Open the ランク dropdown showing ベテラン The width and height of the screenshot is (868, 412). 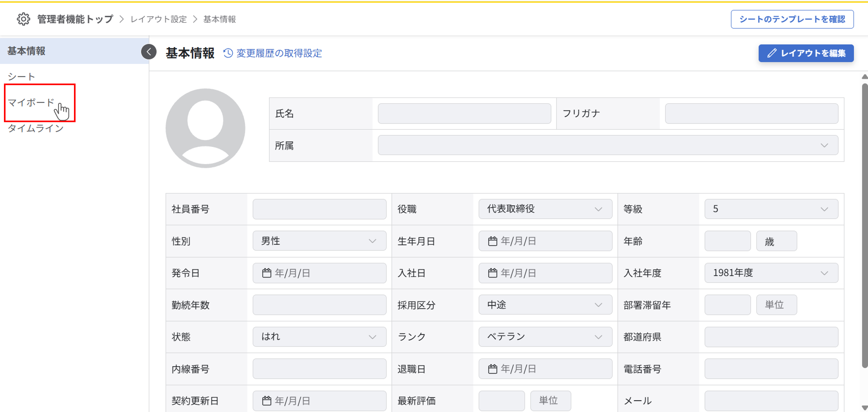click(x=545, y=337)
